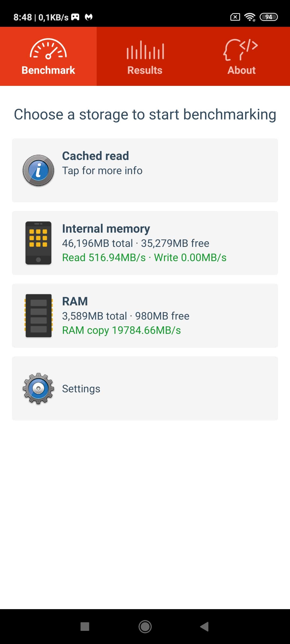Screen dimensions: 290x644
Task: Click the blue info icon for Cached read
Action: [38, 170]
